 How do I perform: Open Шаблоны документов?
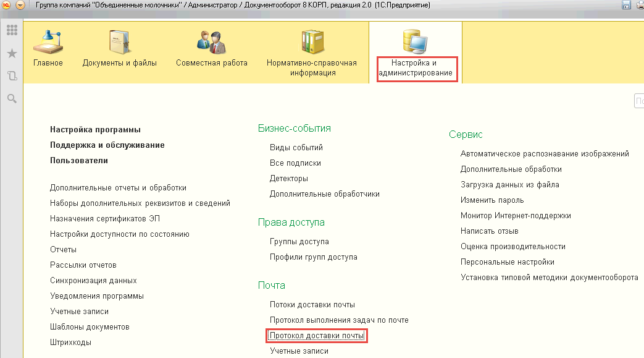pyautogui.click(x=90, y=326)
